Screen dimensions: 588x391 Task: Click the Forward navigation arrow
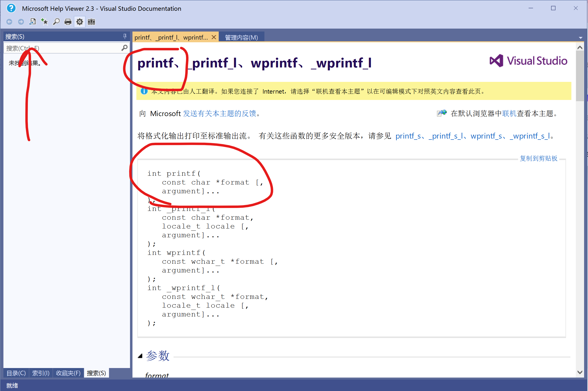tap(21, 22)
